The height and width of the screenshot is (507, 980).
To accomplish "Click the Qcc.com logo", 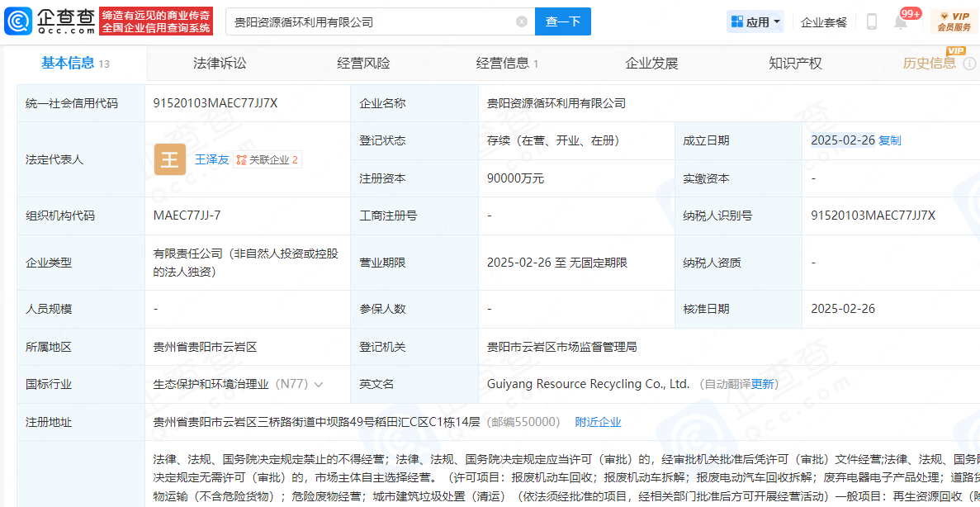I will pyautogui.click(x=49, y=21).
